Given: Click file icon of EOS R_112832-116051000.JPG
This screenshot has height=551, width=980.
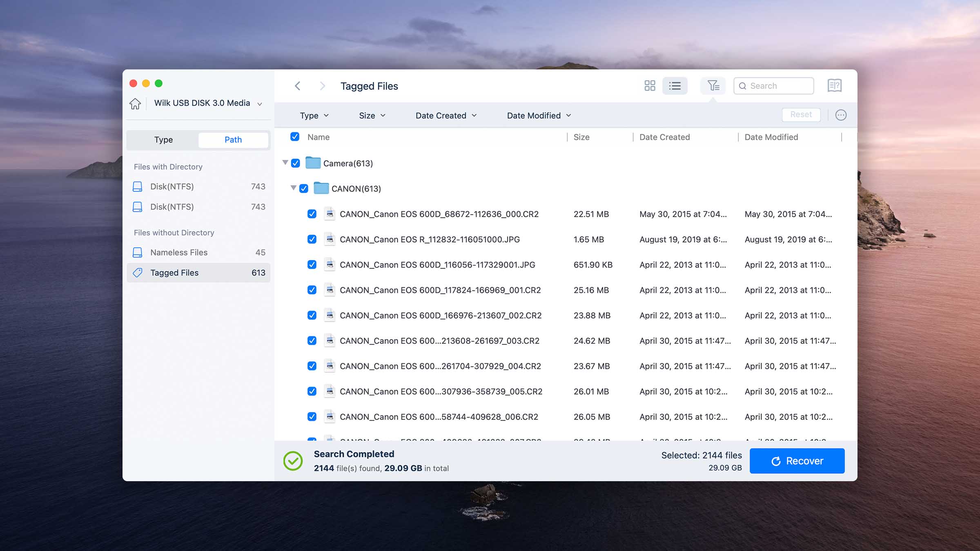Looking at the screenshot, I should click(x=330, y=239).
